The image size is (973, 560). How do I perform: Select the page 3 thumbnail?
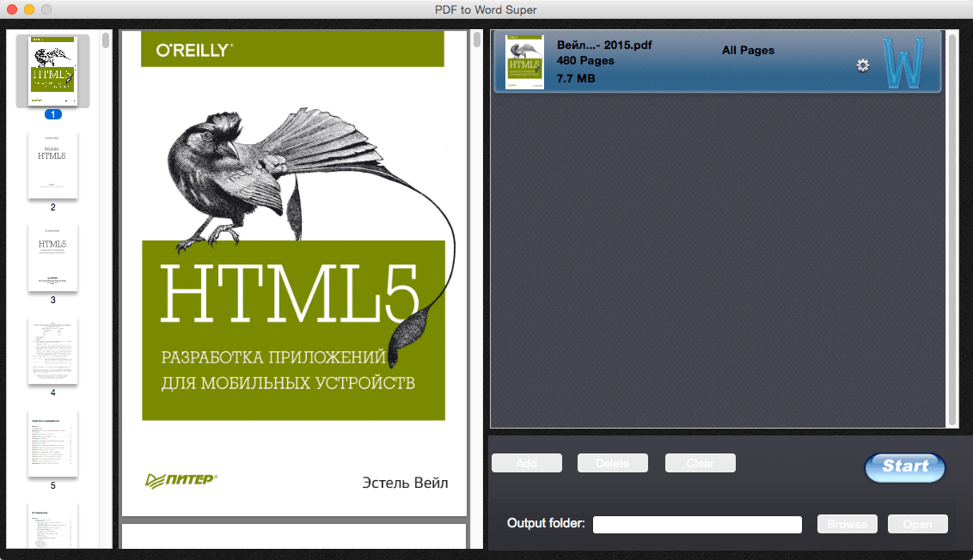[52, 257]
